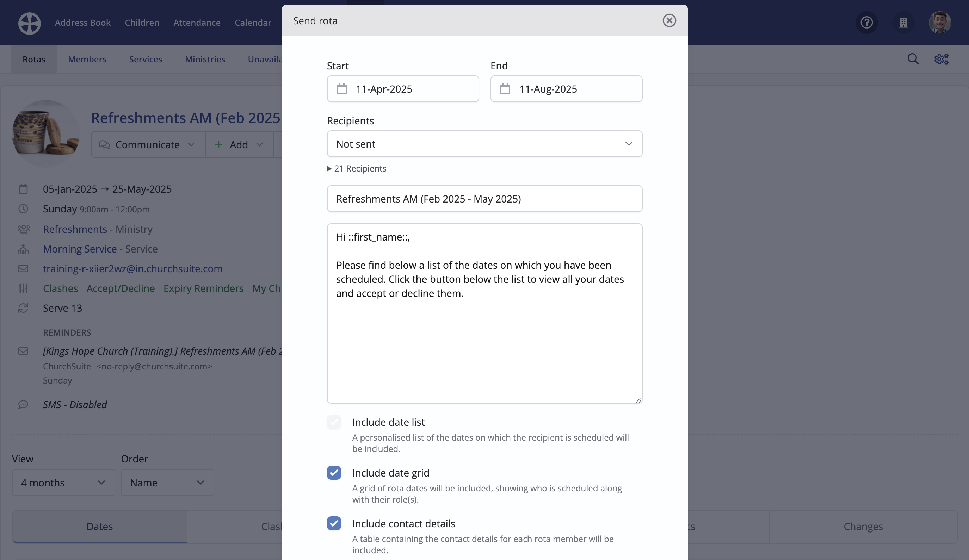Open the Morning Service link
Screen dimensions: 969x560
click(x=80, y=249)
